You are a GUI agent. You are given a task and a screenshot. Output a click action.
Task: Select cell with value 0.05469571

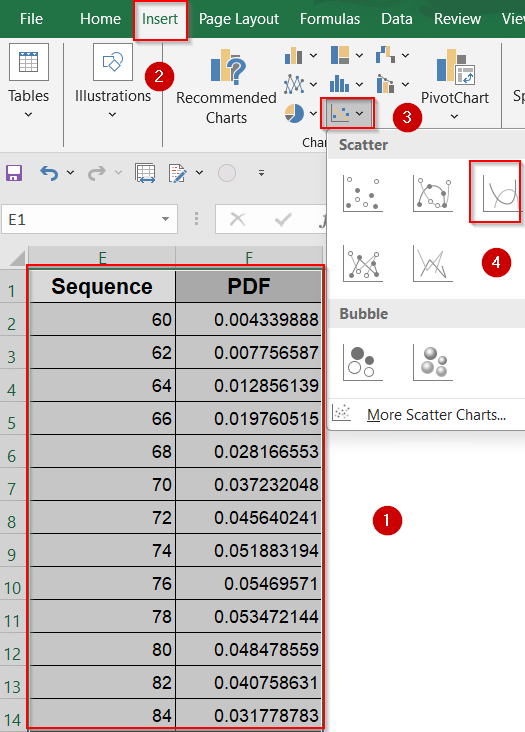click(249, 584)
